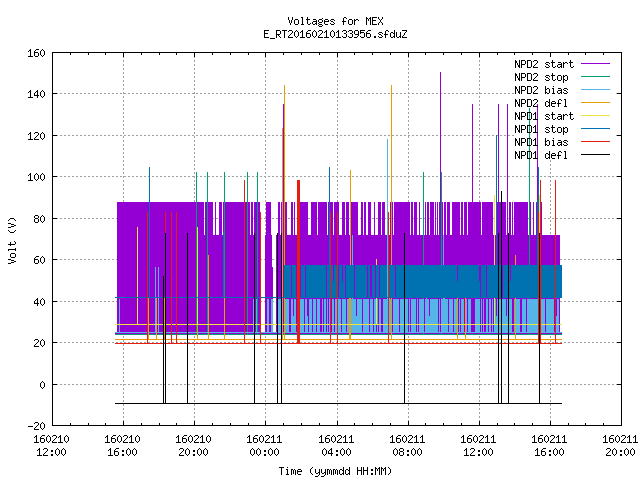Click the green NPD2 stop line sample

coord(596,77)
